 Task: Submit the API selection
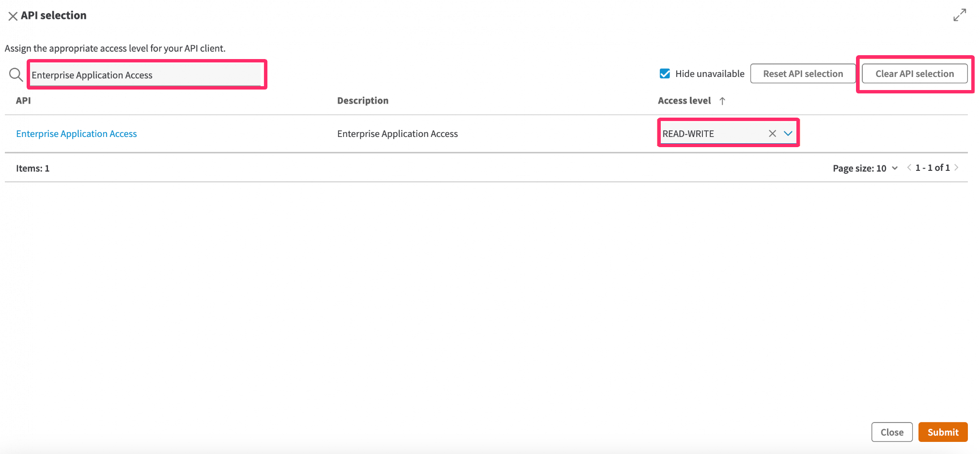point(943,432)
